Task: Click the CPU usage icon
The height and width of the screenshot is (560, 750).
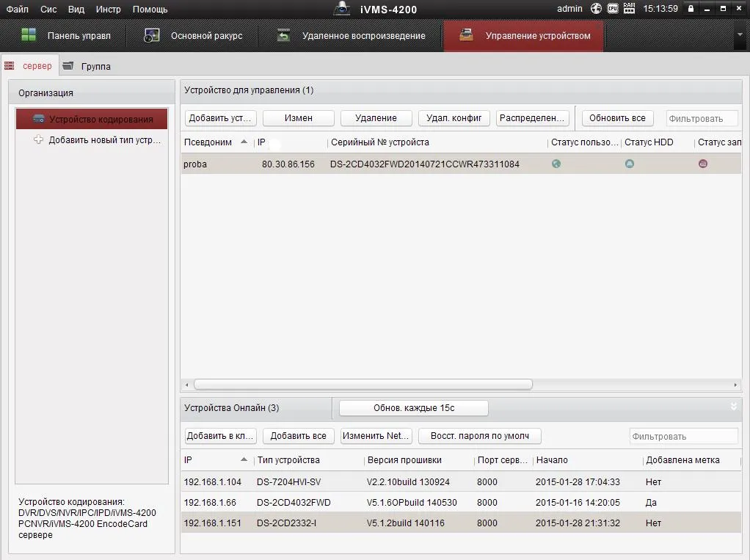Action: tap(613, 9)
